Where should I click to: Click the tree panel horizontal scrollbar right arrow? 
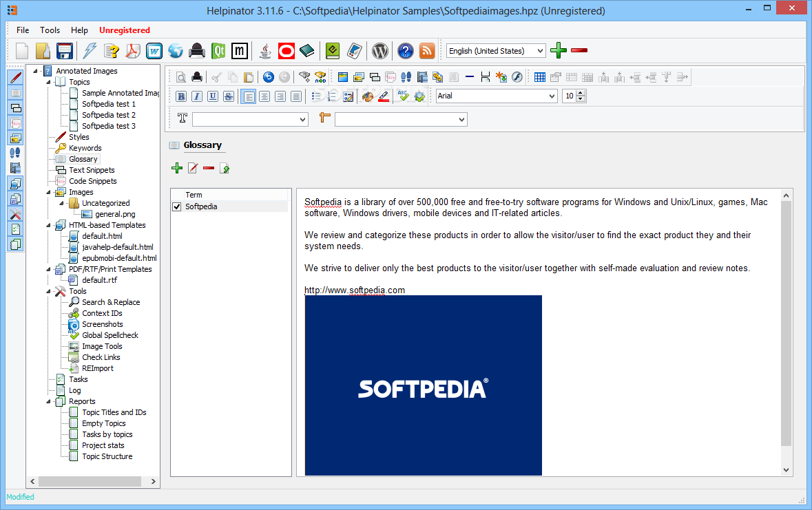pos(154,482)
